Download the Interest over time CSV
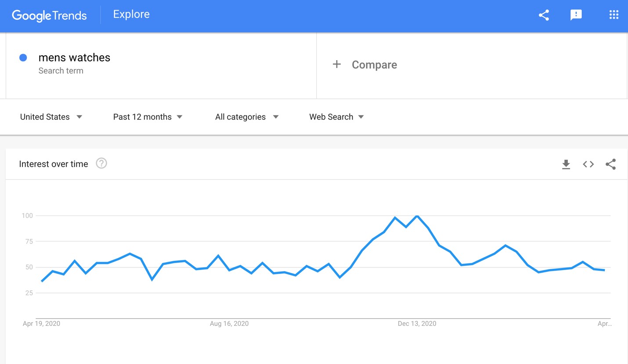 tap(566, 164)
